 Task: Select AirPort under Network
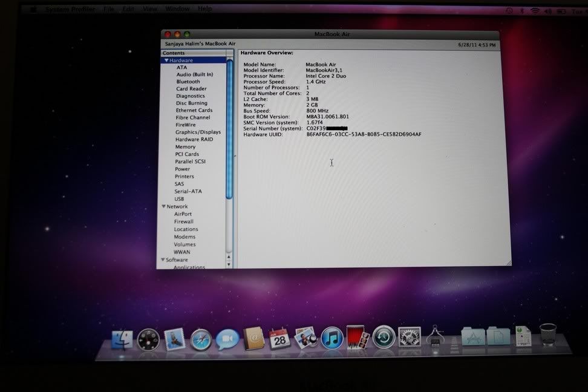(183, 214)
